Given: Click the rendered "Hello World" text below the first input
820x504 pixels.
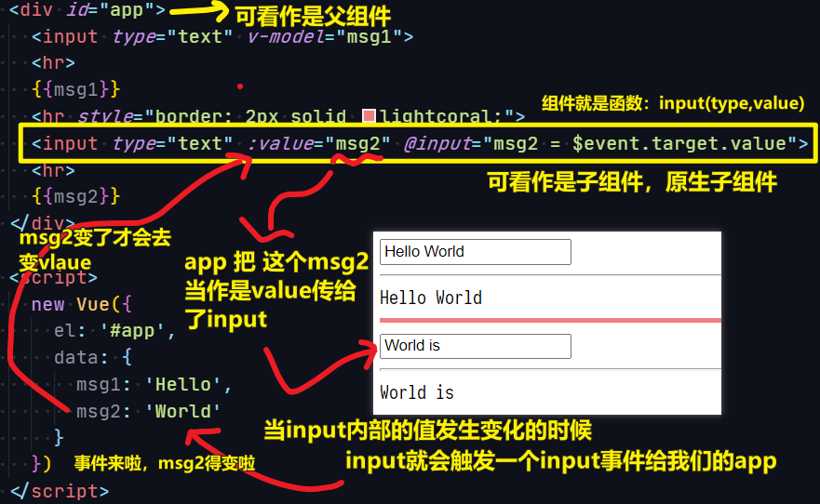Looking at the screenshot, I should pyautogui.click(x=431, y=298).
